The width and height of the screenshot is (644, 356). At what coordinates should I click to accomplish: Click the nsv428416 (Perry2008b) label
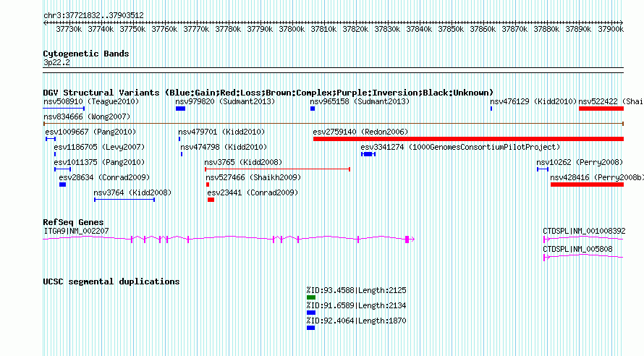(597, 177)
